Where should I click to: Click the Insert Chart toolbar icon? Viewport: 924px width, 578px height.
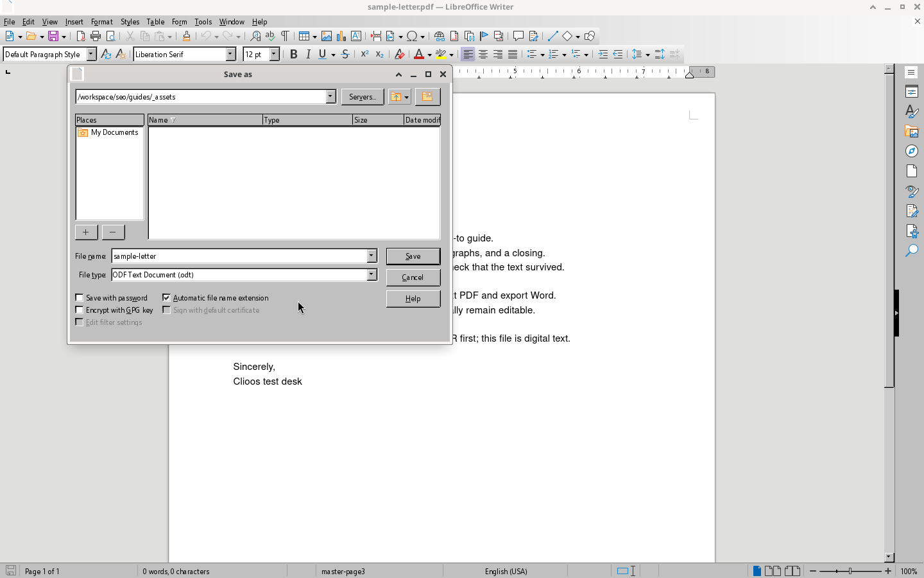341,36
